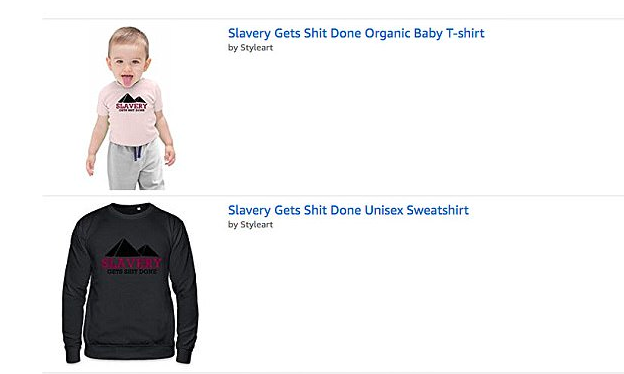The height and width of the screenshot is (374, 624).
Task: Click the word 'Unisex' in the second title
Action: click(x=384, y=210)
